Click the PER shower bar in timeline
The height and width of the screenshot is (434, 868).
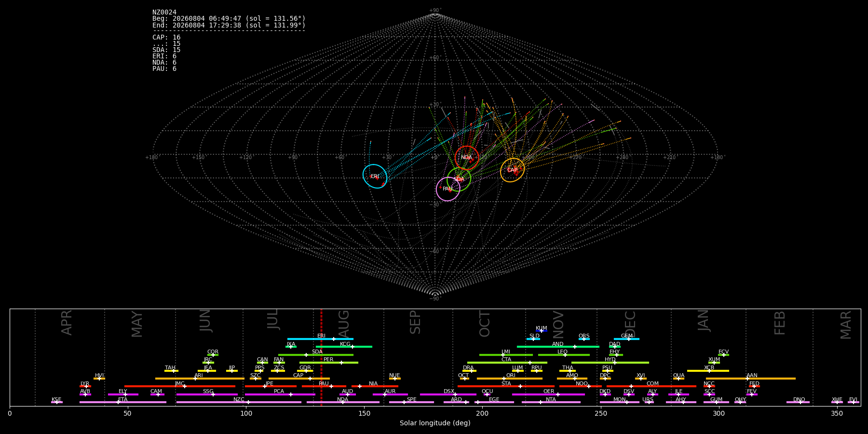click(329, 363)
